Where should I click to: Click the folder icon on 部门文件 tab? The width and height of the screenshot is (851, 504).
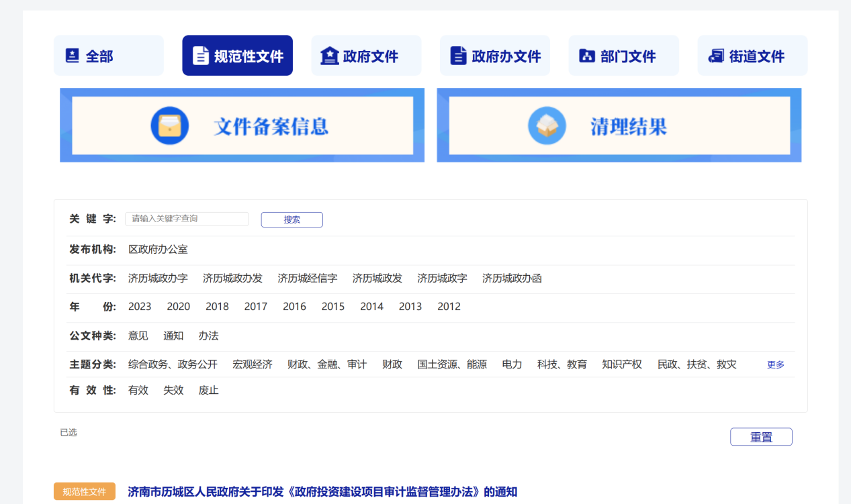tap(587, 56)
